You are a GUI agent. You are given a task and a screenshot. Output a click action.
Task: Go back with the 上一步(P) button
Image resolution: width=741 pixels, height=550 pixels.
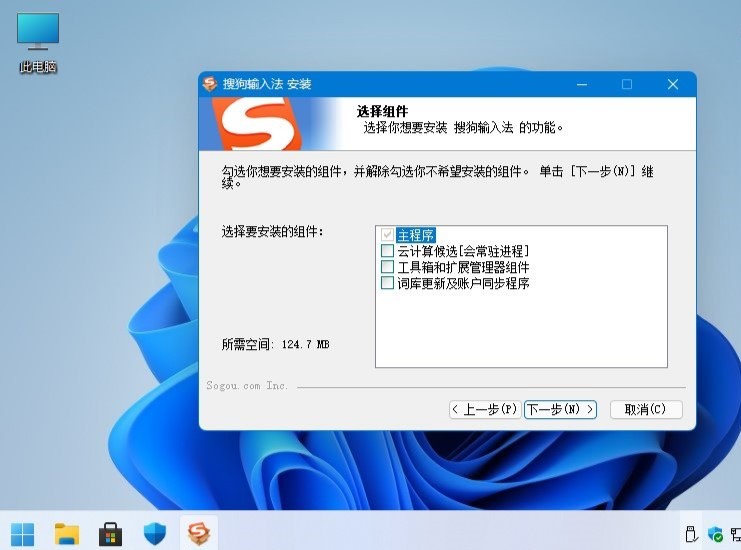pyautogui.click(x=485, y=409)
